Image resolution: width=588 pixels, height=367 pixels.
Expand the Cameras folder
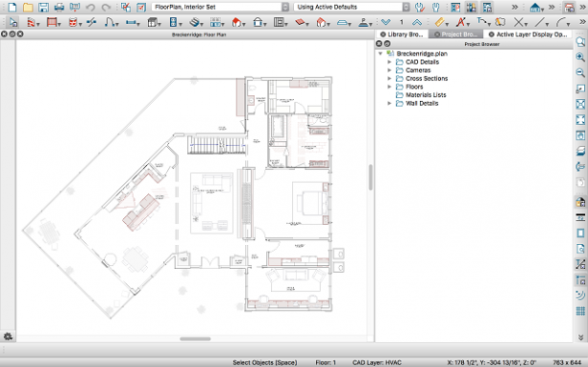coord(389,70)
